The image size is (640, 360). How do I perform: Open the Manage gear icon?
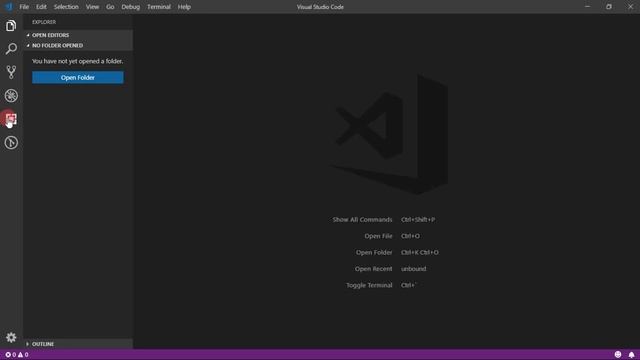point(11,337)
